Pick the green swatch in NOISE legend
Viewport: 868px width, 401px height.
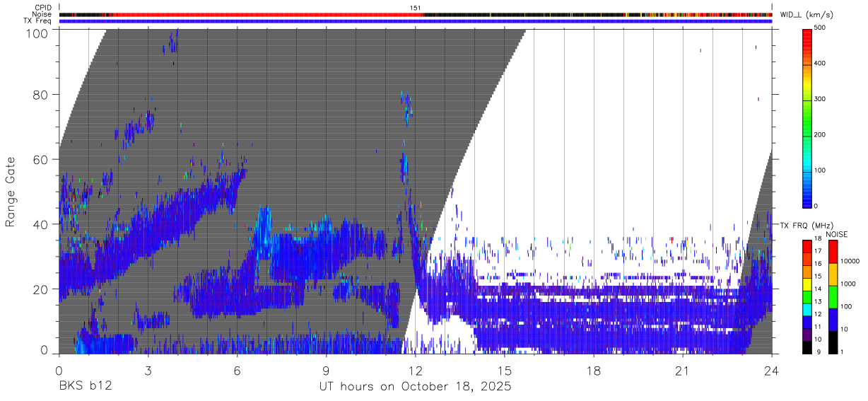833,297
